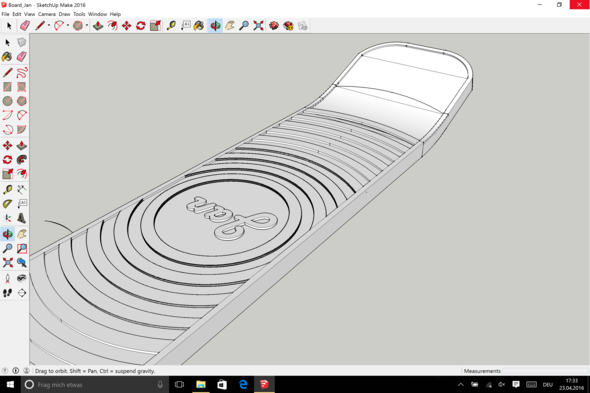
Task: Open the Camera menu
Action: [x=47, y=14]
